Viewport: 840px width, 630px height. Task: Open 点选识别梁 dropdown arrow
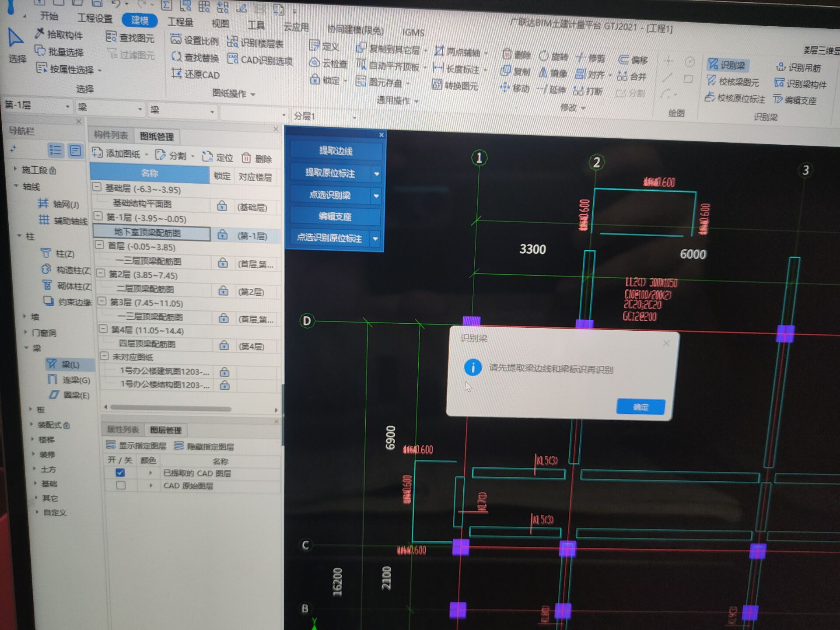[376, 196]
